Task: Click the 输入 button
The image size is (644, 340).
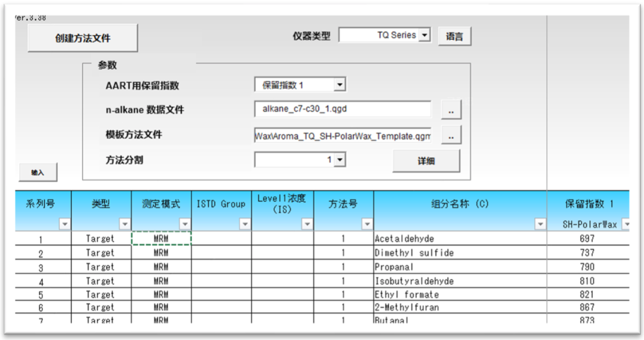Action: coord(38,172)
